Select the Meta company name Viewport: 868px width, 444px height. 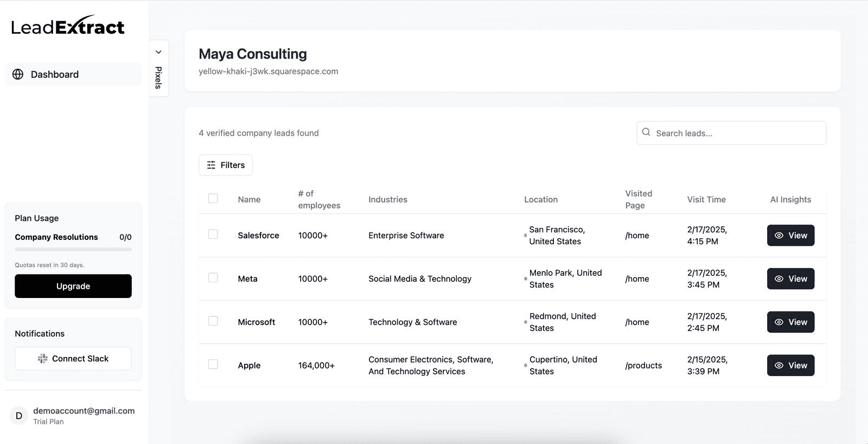click(x=247, y=279)
